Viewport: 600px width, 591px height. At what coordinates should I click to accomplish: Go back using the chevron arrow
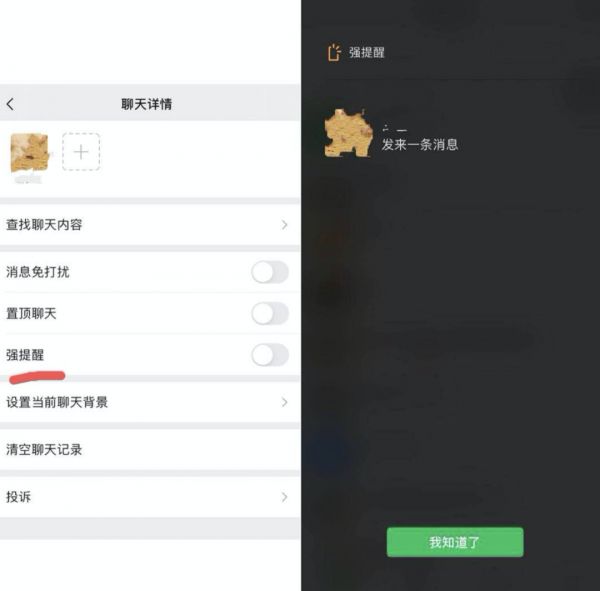[10, 104]
